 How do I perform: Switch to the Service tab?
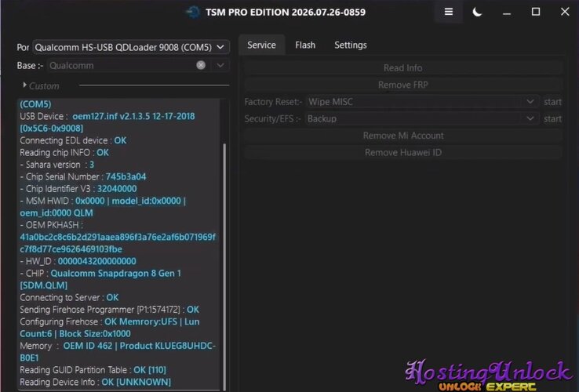[x=261, y=45]
